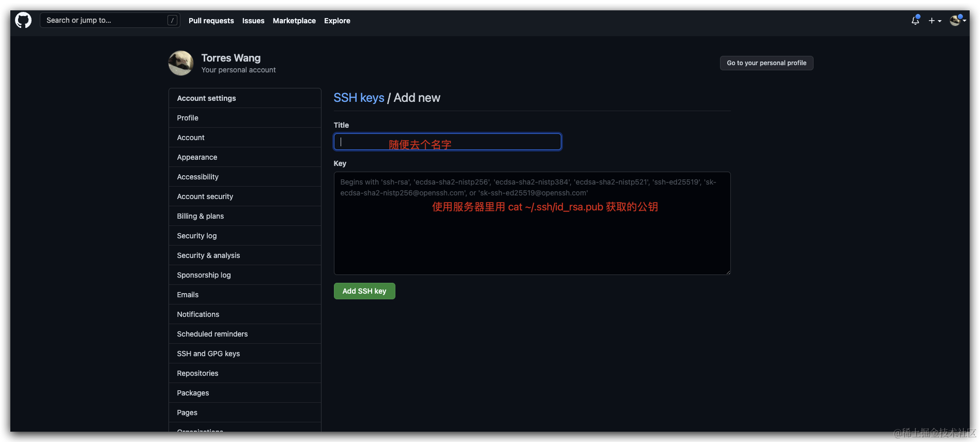The width and height of the screenshot is (980, 442).
Task: Go to Marketplace in top navigation
Action: pos(294,21)
